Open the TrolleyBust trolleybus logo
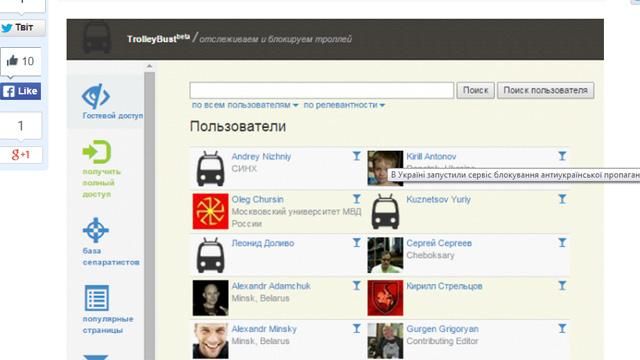Image resolution: width=640 pixels, height=360 pixels. coord(97,38)
